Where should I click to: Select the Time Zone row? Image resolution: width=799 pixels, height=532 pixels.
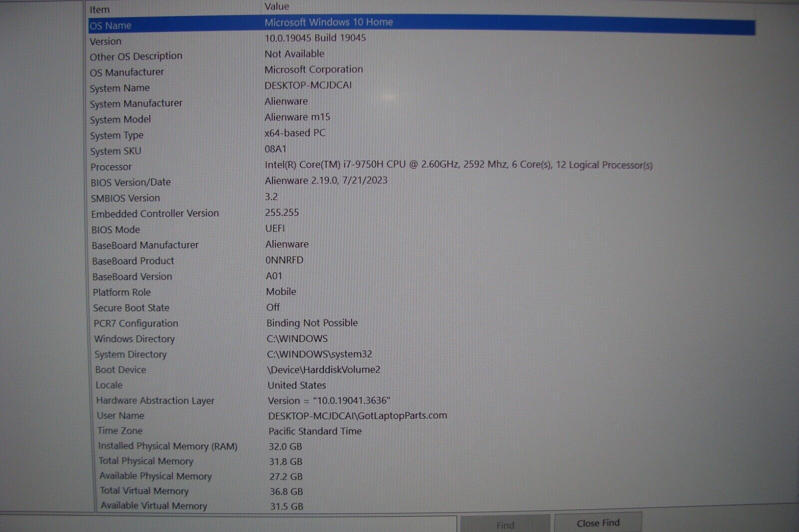point(421,431)
